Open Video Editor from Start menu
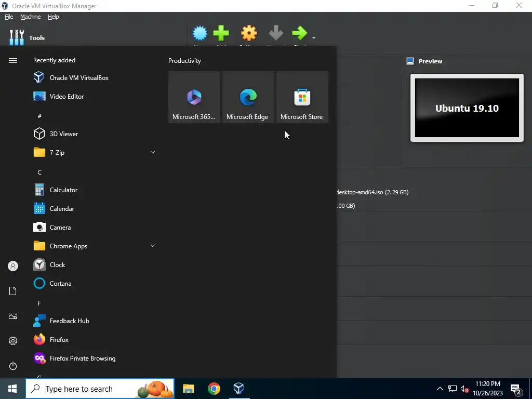The height and width of the screenshot is (399, 532). [x=95, y=96]
